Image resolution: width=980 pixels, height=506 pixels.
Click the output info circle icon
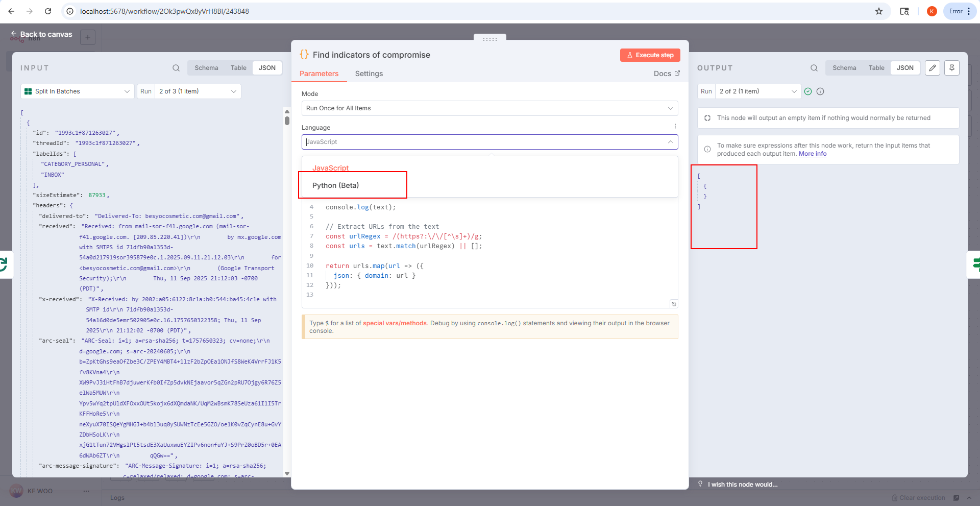[x=820, y=91]
